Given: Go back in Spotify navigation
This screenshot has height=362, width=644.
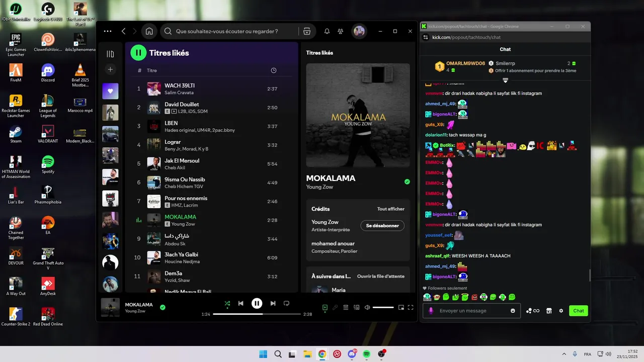Looking at the screenshot, I should click(124, 31).
